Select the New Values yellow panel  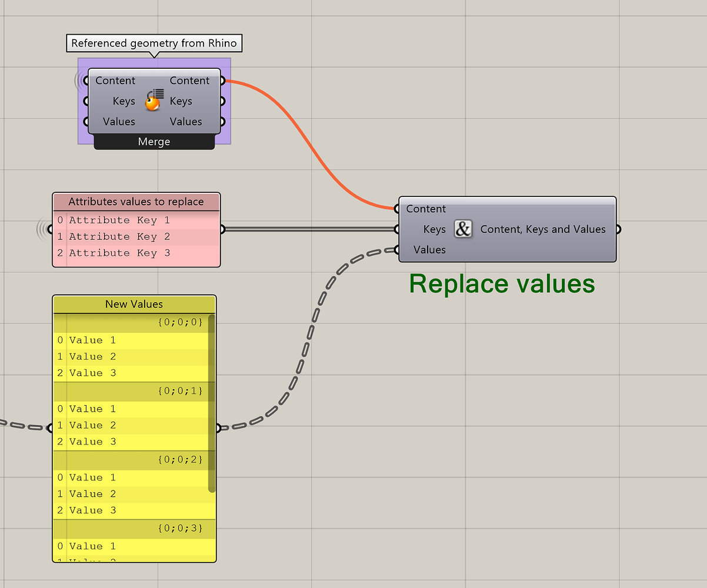point(134,304)
